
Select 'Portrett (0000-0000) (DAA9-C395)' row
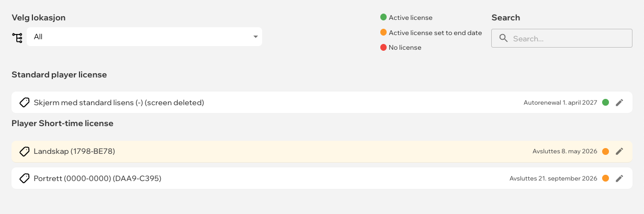pyautogui.click(x=322, y=178)
